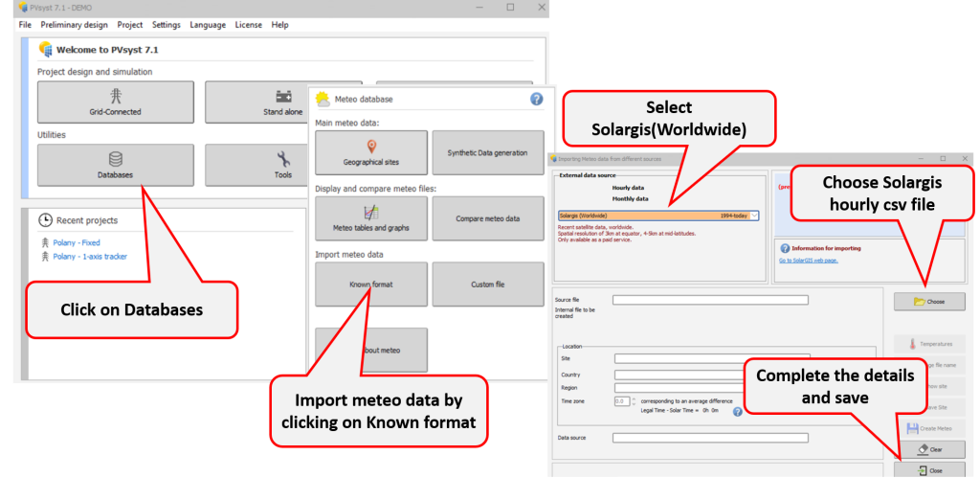Image resolution: width=980 pixels, height=478 pixels.
Task: Open the Polany - Fixed recent project
Action: [77, 242]
